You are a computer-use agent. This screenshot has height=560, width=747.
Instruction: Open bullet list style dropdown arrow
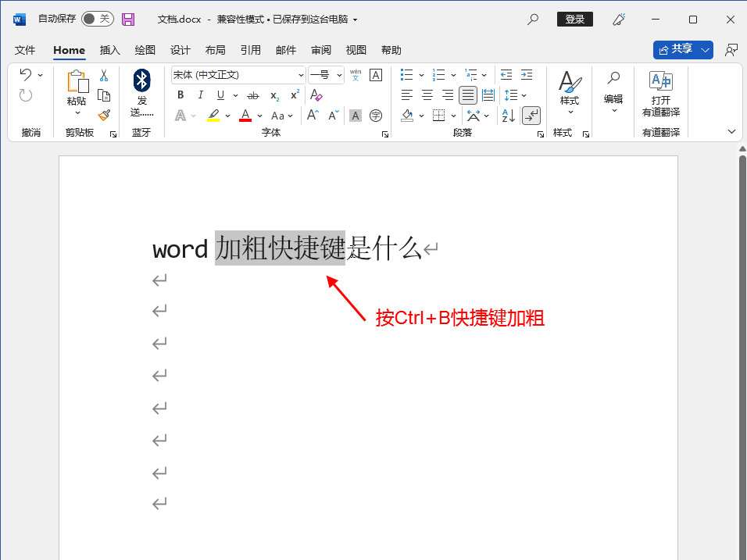coord(421,75)
